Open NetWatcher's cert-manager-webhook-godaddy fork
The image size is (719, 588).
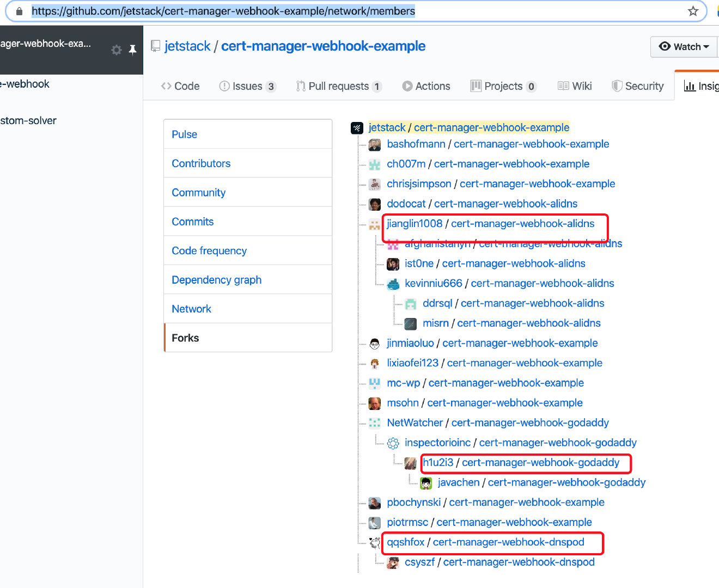coord(530,422)
